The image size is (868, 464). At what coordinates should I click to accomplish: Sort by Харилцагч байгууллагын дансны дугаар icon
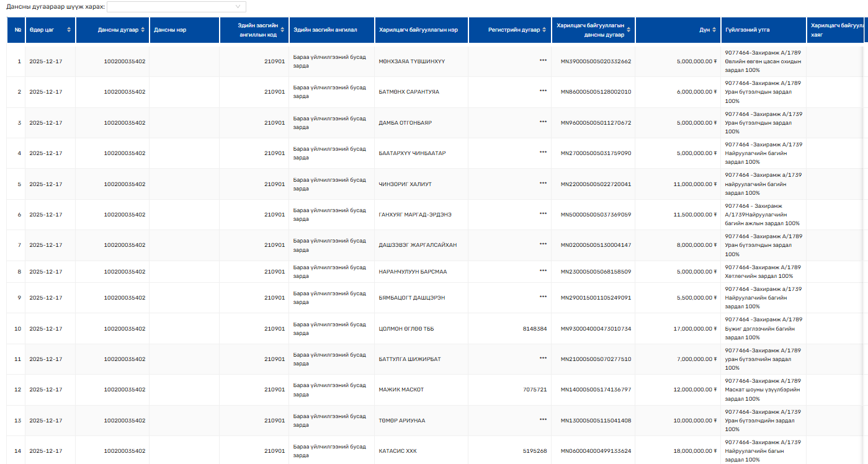tap(629, 30)
